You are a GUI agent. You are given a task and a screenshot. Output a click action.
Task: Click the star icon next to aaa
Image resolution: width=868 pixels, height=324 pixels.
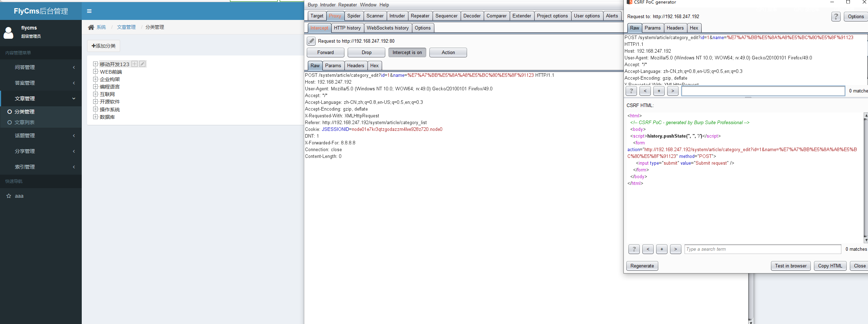9,196
